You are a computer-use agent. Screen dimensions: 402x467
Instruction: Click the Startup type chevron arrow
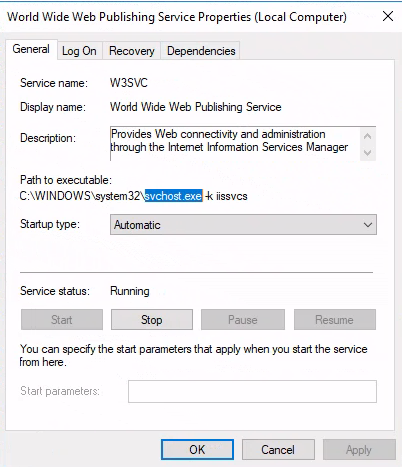[368, 225]
